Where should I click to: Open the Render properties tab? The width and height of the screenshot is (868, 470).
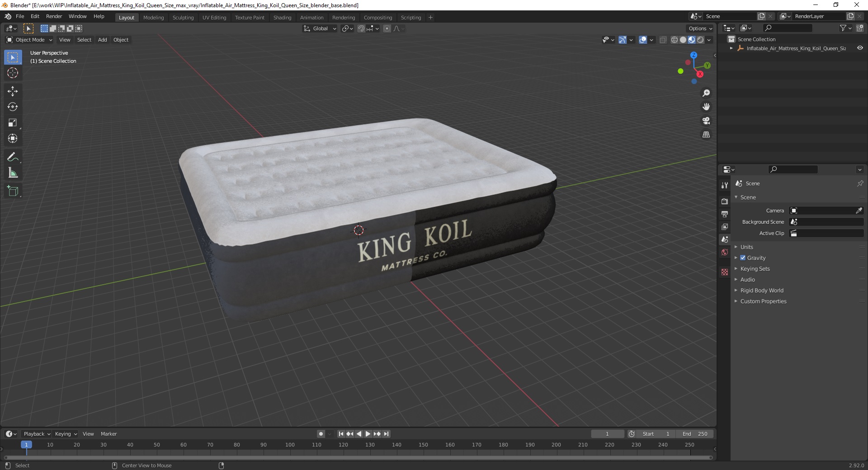pos(725,201)
